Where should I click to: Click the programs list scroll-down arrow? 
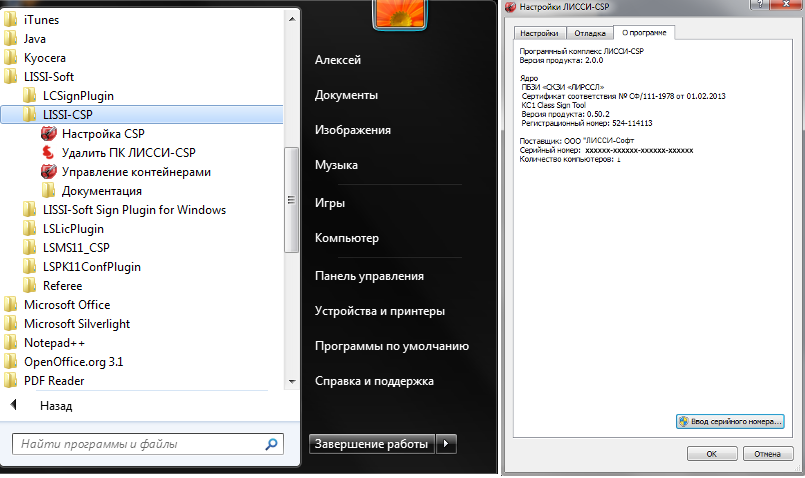click(x=292, y=381)
